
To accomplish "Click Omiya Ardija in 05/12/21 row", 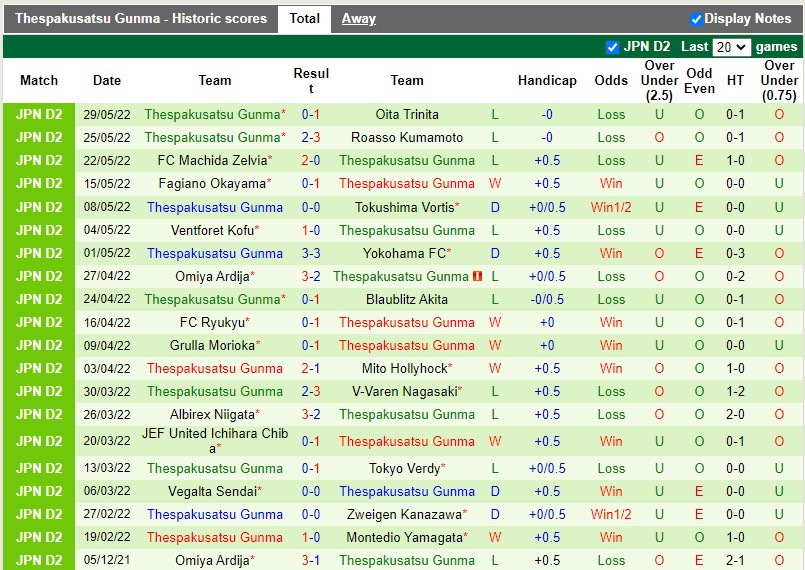I will click(x=212, y=561).
